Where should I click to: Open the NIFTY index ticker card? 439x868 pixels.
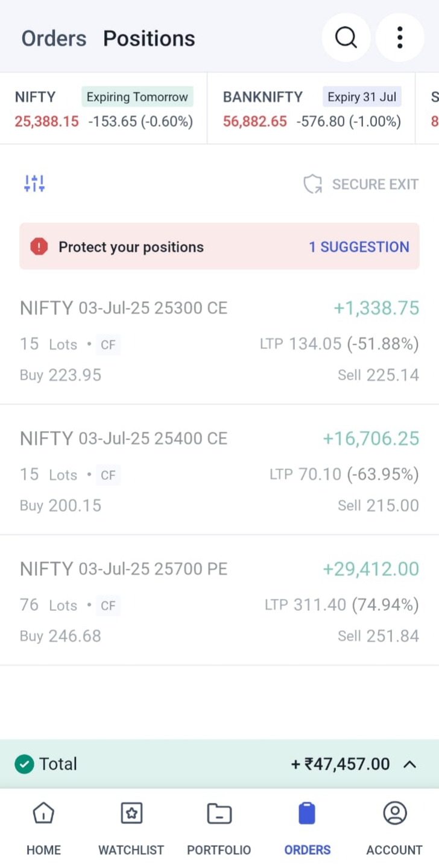[x=104, y=109]
